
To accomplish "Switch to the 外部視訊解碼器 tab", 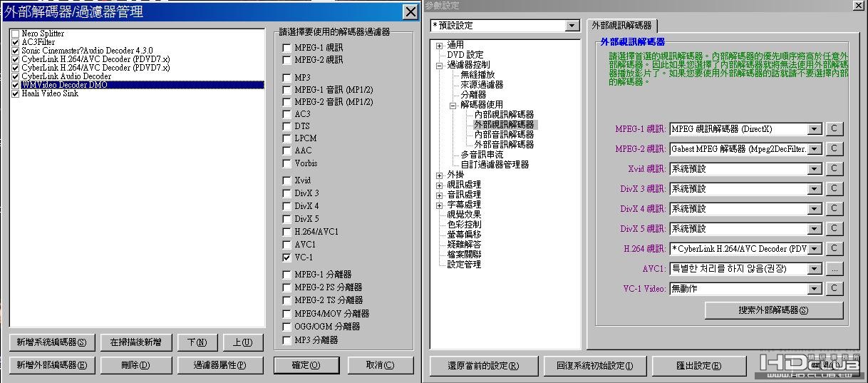I will tap(622, 26).
